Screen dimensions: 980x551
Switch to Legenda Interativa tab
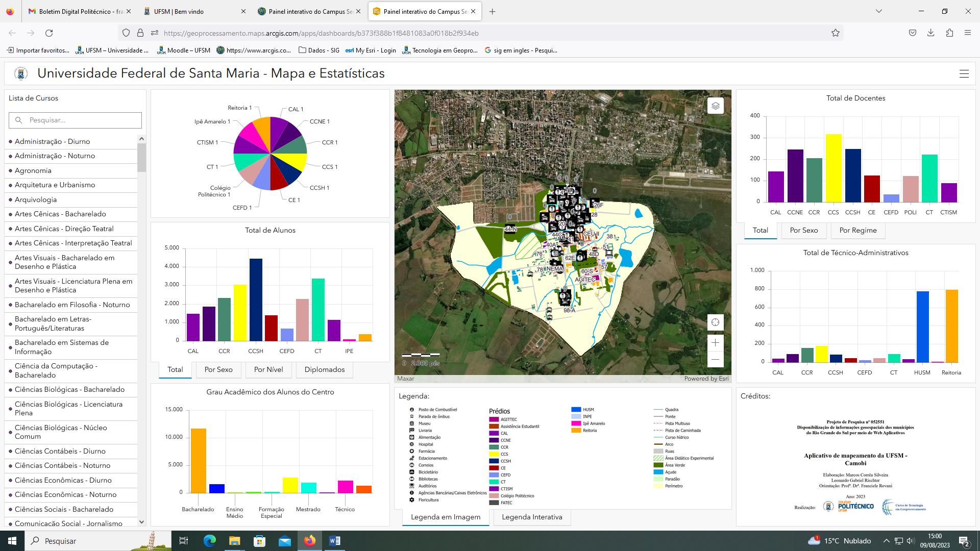[531, 517]
